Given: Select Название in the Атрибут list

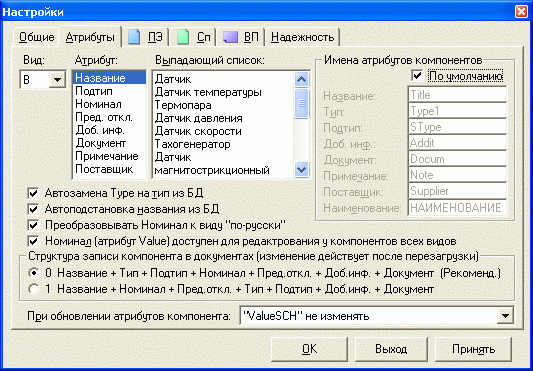Looking at the screenshot, I should coord(109,78).
